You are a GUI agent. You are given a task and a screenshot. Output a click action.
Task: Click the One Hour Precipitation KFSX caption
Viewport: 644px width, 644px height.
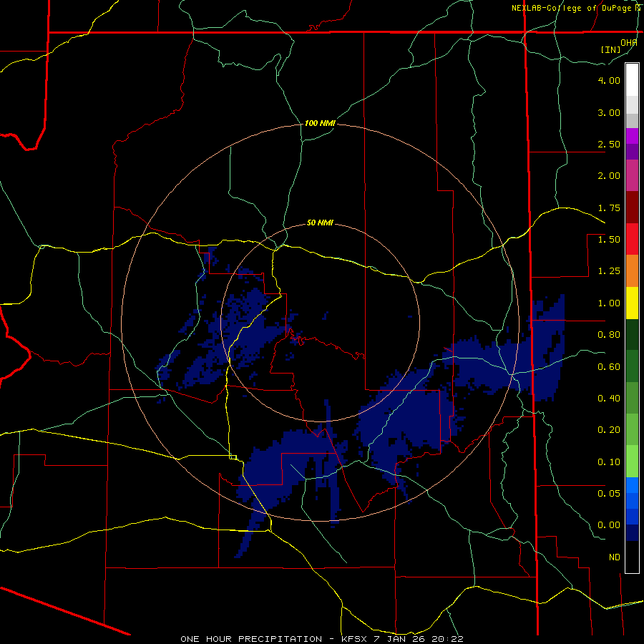pyautogui.click(x=322, y=639)
